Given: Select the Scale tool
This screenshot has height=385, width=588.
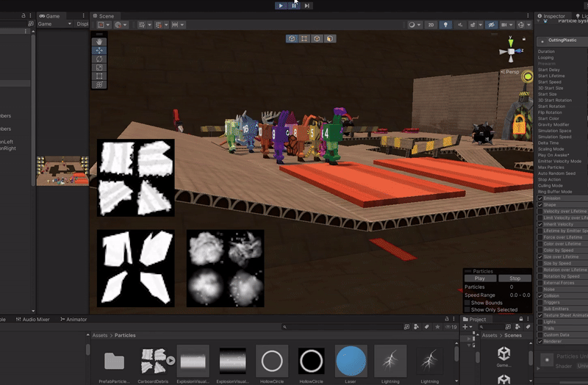Looking at the screenshot, I should [x=99, y=68].
